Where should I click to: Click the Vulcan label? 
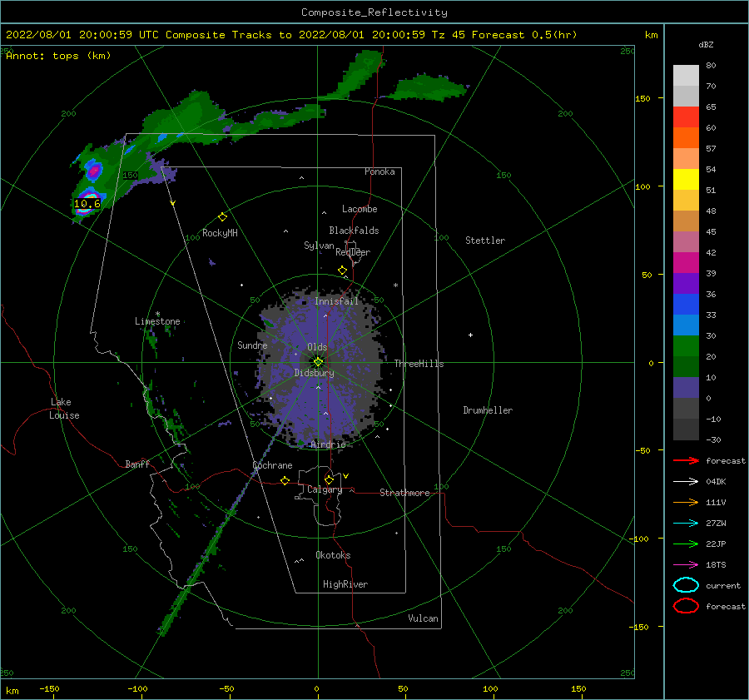click(424, 618)
